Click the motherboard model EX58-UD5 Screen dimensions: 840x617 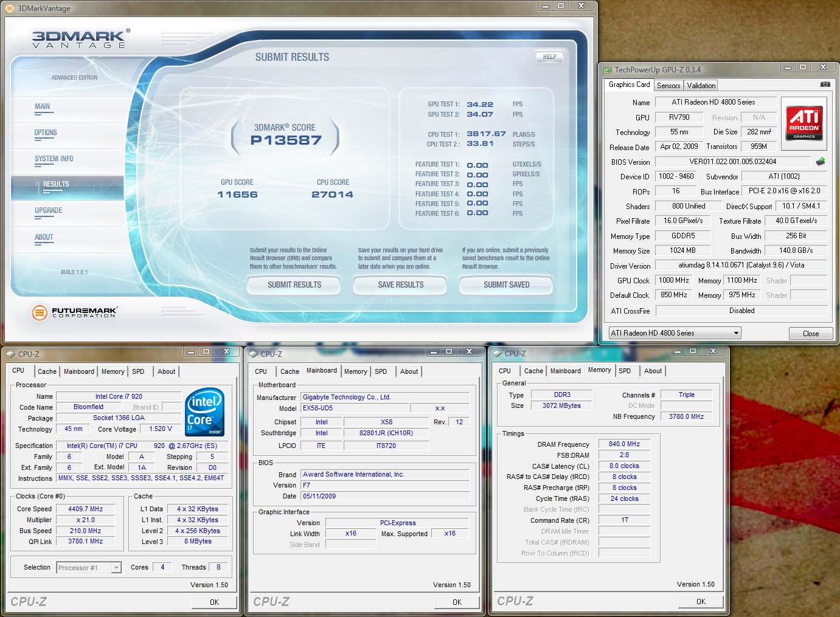355,408
